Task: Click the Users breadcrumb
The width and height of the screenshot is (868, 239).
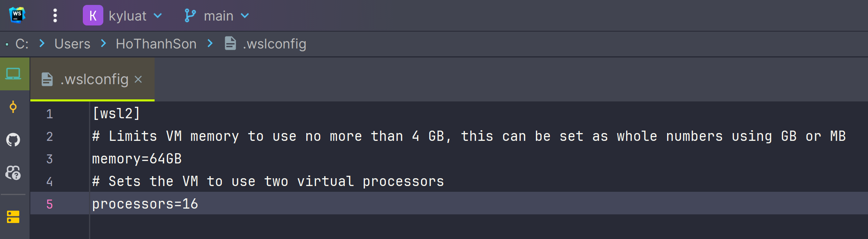Action: point(72,44)
